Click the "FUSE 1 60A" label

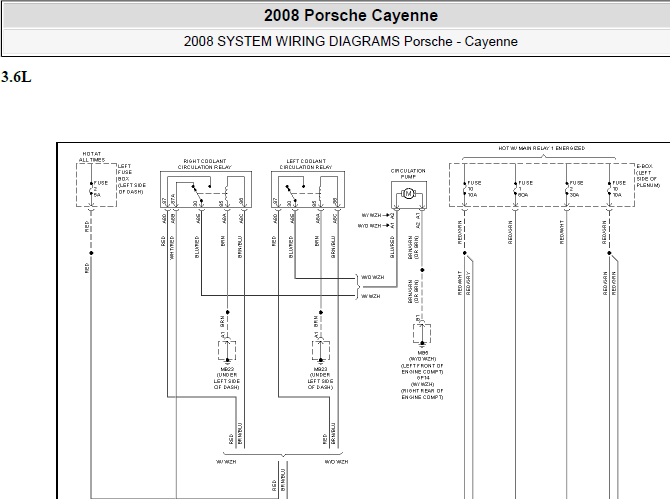click(526, 188)
